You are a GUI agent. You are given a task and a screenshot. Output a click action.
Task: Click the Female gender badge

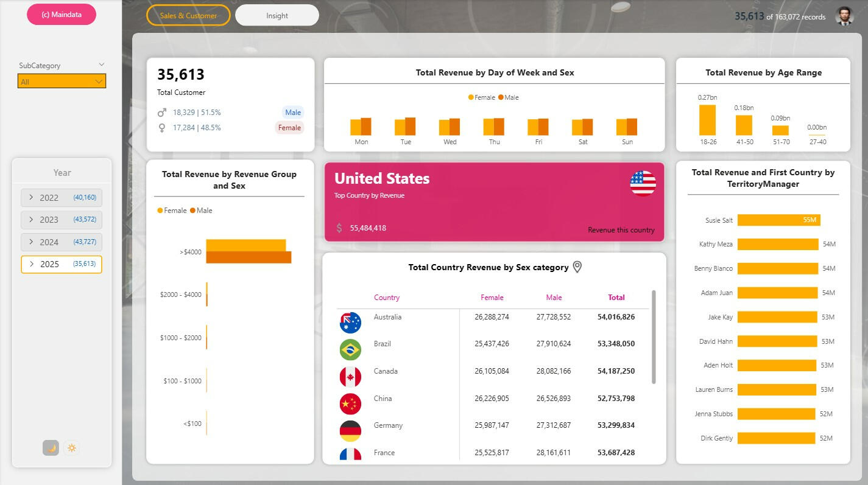pyautogui.click(x=289, y=128)
